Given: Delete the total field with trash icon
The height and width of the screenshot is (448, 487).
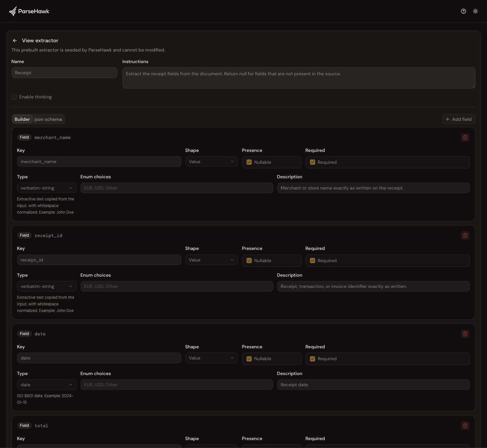Looking at the screenshot, I should point(465,426).
